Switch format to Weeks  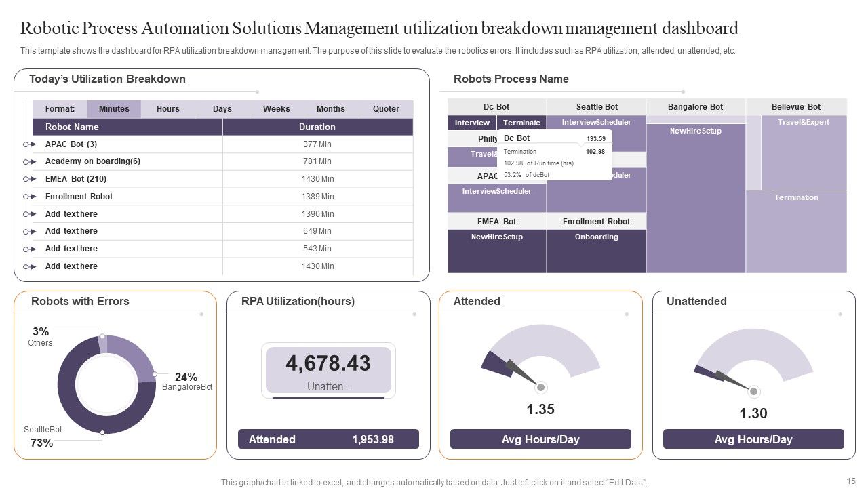coord(277,109)
